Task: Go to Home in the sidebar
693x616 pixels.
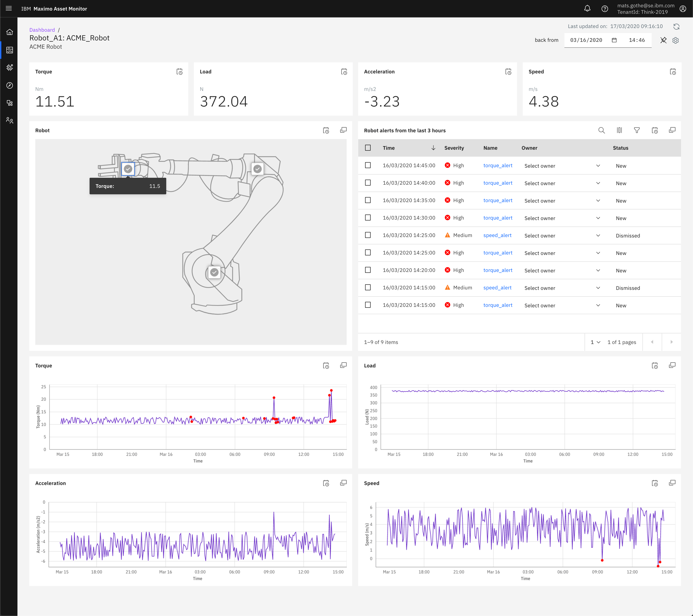Action: [x=9, y=32]
